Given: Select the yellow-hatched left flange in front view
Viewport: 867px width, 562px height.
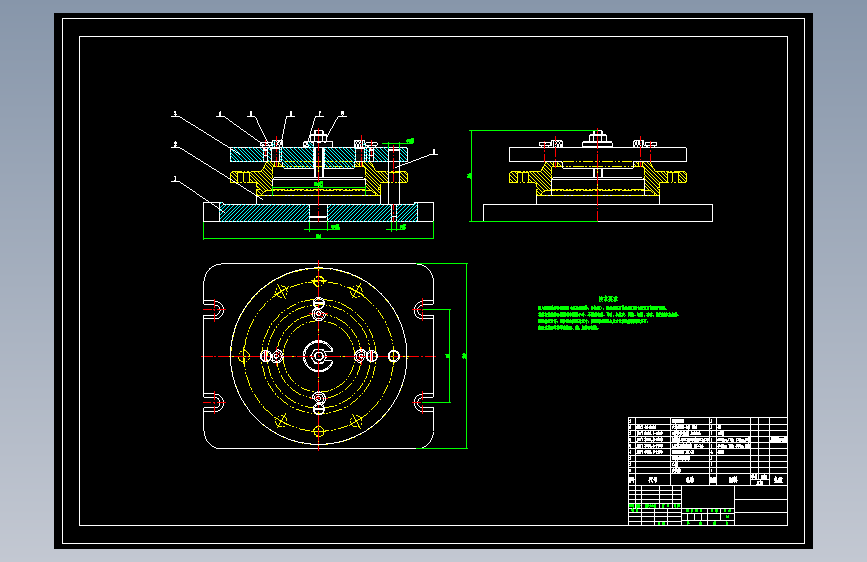Looking at the screenshot, I should click(x=252, y=177).
